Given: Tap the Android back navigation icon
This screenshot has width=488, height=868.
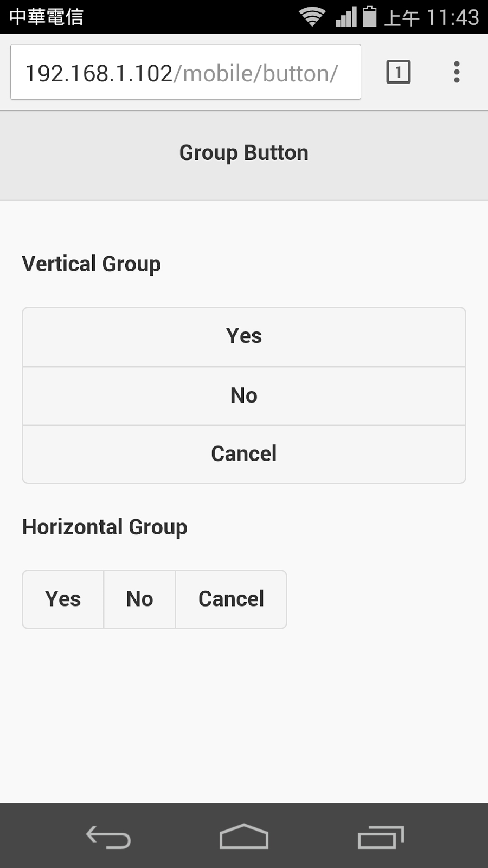Looking at the screenshot, I should click(x=108, y=837).
